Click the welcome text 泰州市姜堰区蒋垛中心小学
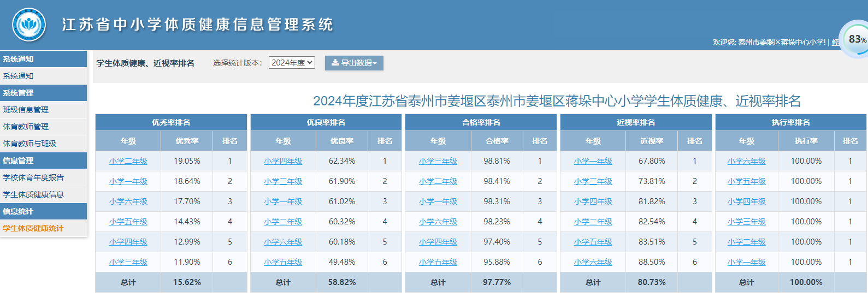This screenshot has width=868, height=297. pyautogui.click(x=782, y=42)
